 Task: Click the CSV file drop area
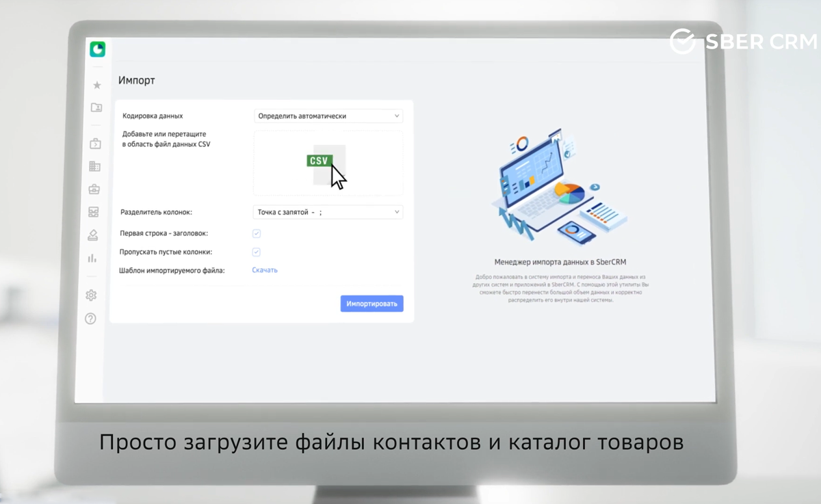pos(328,163)
